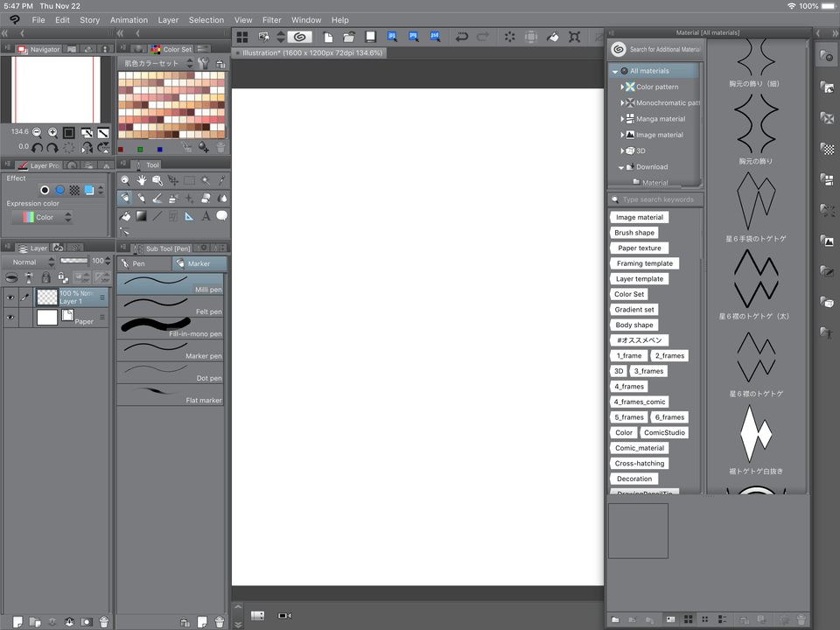Click the layer opacity slider
Viewport: 840px width, 630px height.
coord(73,261)
